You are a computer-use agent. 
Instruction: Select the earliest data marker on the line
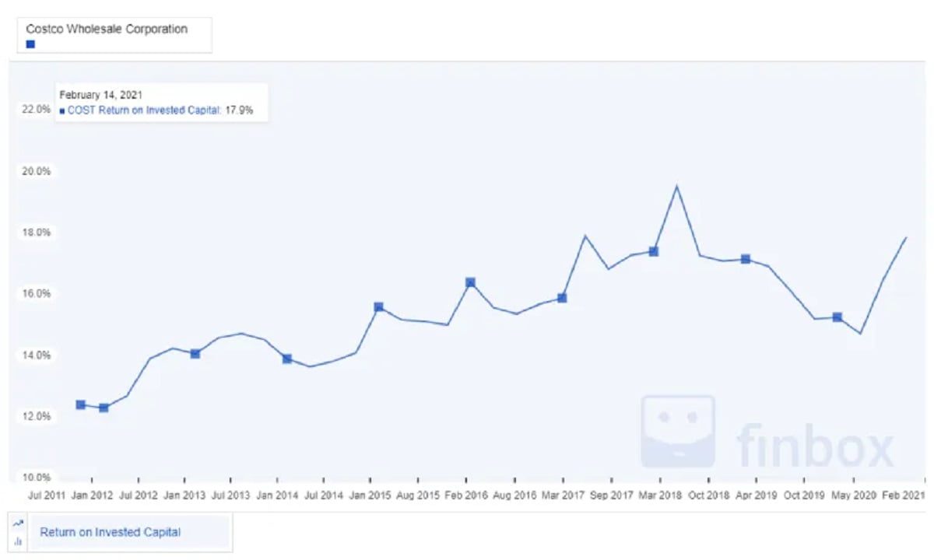point(81,404)
